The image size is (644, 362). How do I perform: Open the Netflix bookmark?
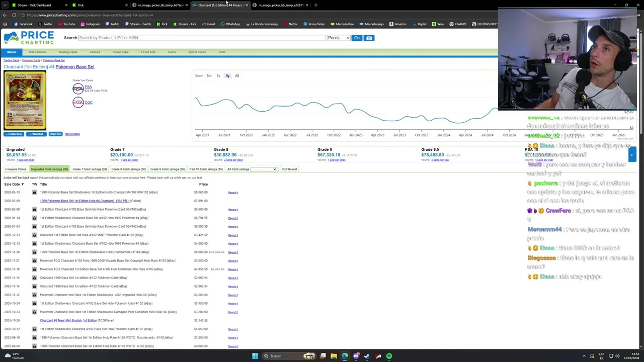(290, 24)
